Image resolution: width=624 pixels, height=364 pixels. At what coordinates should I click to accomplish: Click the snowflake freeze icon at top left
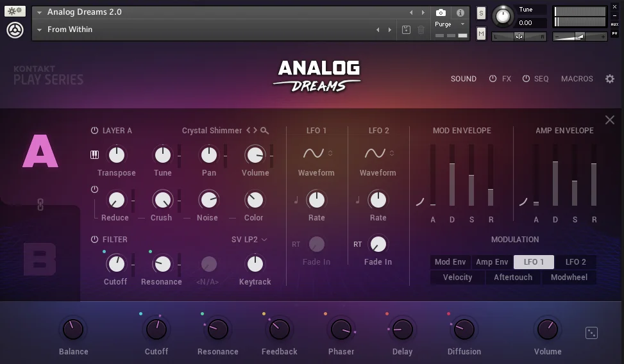15,11
